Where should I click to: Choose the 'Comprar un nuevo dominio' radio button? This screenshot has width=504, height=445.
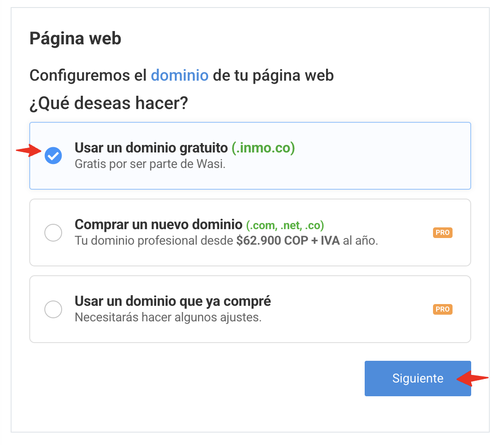53,233
